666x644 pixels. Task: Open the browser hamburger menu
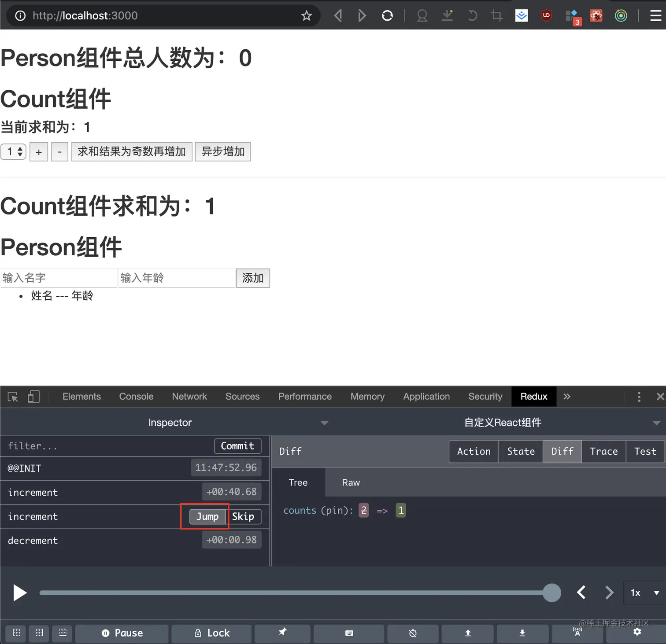[655, 16]
